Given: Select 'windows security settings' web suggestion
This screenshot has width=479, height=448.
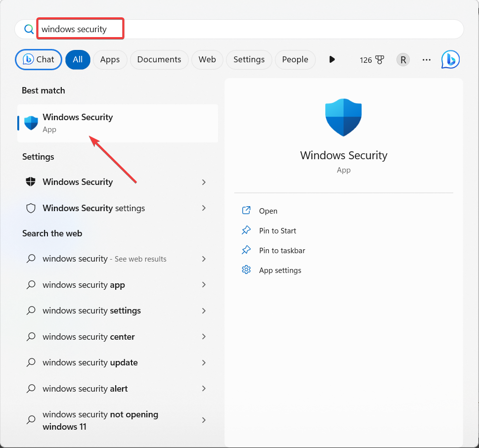Looking at the screenshot, I should 118,311.
